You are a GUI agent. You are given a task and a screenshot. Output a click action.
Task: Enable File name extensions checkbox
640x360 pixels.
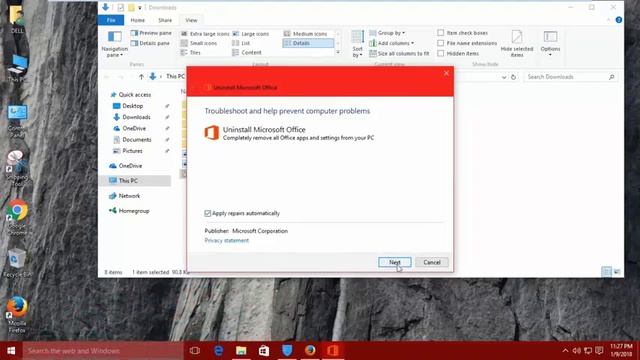pyautogui.click(x=441, y=43)
